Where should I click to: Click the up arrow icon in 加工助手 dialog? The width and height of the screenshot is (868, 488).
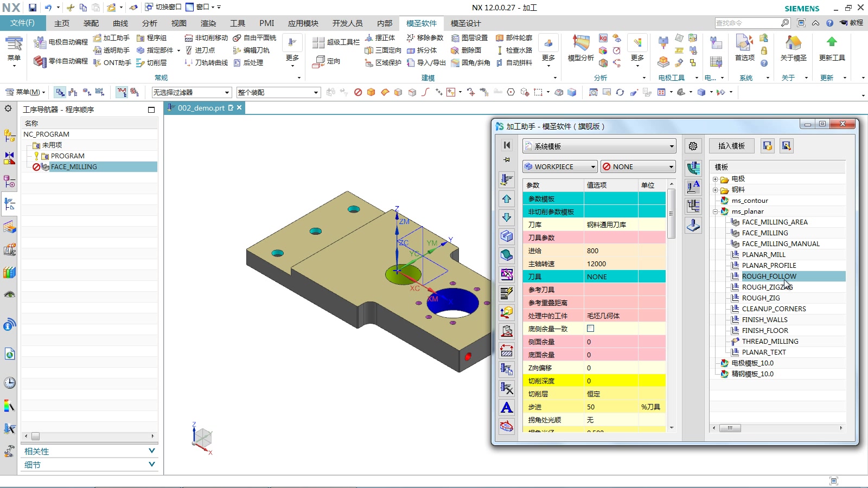pos(507,199)
